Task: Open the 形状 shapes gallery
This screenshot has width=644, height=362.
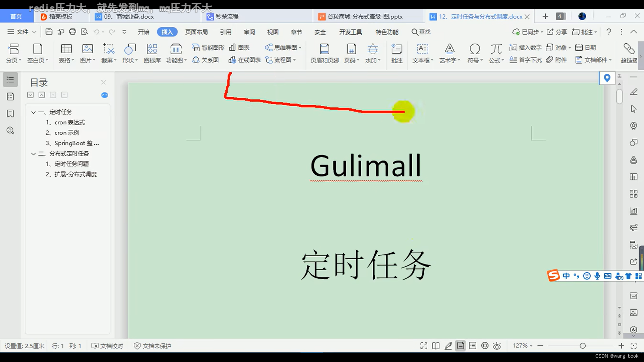Action: 130,54
